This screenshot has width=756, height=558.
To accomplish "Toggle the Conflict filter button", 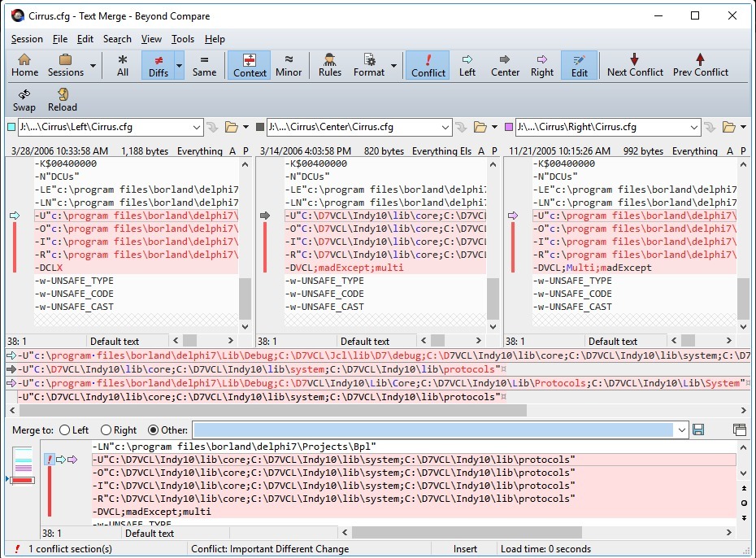I will point(428,65).
